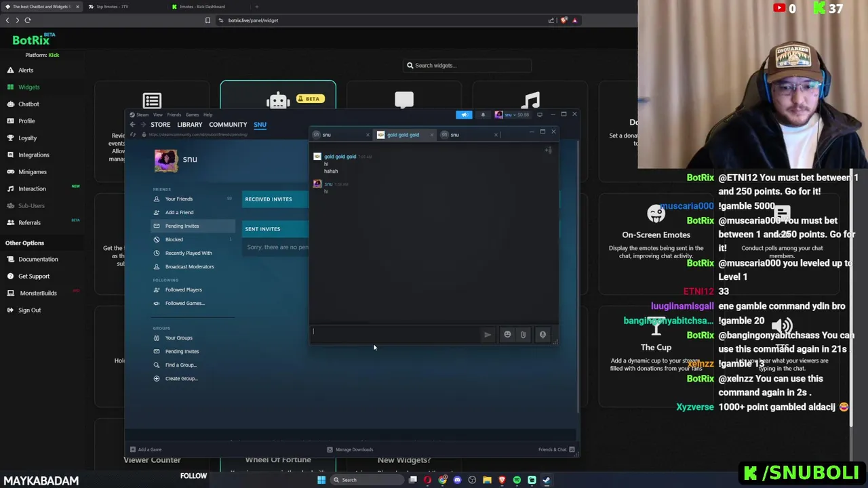Screen dimensions: 868x488
Task: Open the View menu in Steam
Action: tap(157, 115)
